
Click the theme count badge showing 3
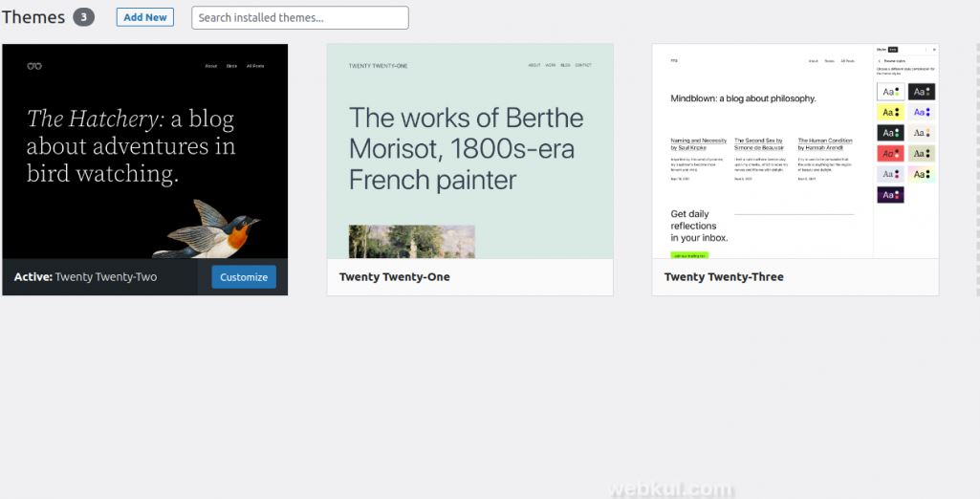tap(84, 17)
